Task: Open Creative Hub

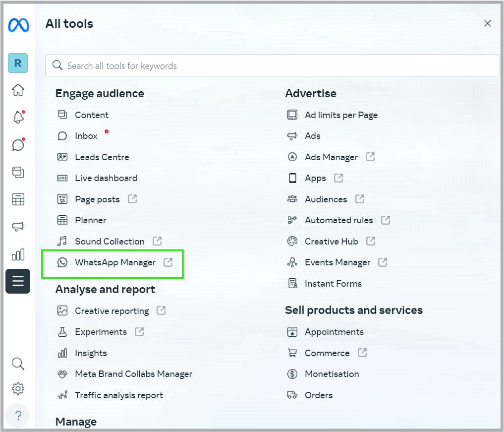Action: pyautogui.click(x=332, y=241)
